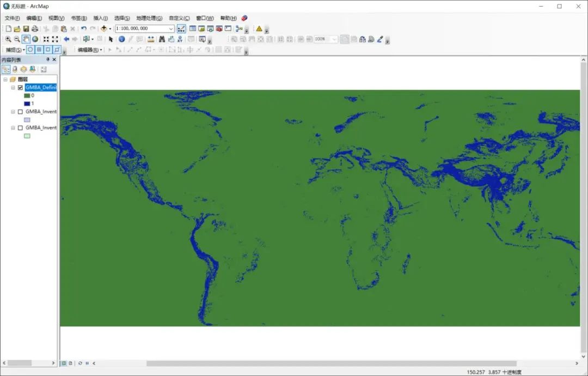Create a new map document

[x=8, y=28]
